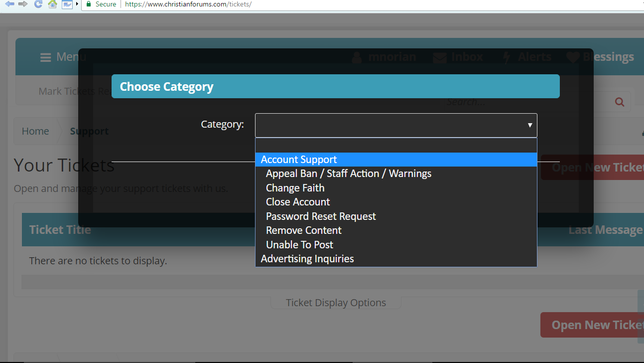Open Ticket Display Options
Image resolution: width=644 pixels, height=363 pixels.
point(336,303)
